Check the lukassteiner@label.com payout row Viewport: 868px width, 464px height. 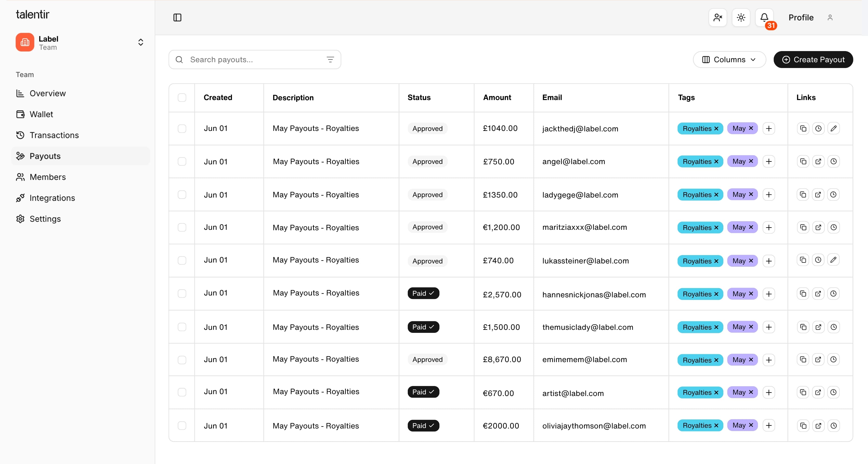tap(182, 260)
